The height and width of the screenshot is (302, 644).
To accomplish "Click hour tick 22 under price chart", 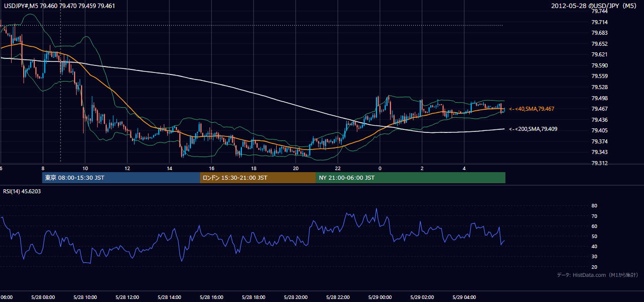I will click(337, 168).
